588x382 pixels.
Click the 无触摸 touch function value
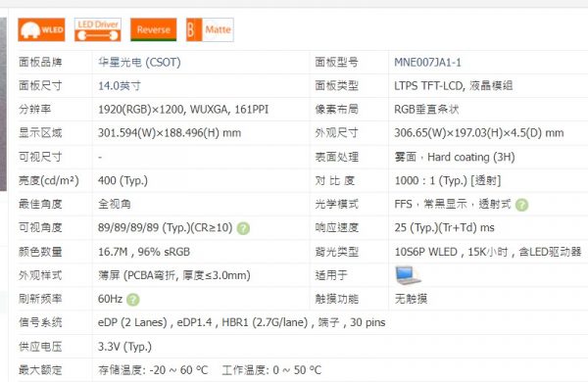[x=411, y=299]
